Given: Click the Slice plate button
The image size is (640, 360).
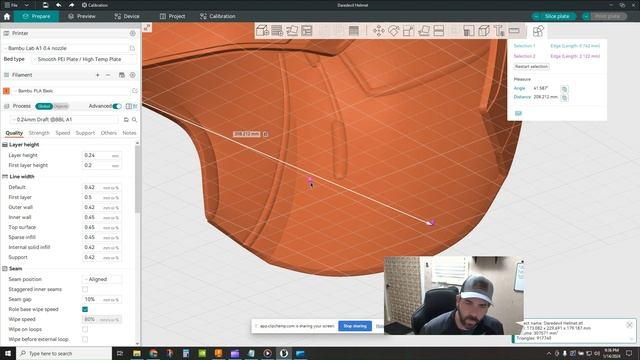Looking at the screenshot, I should point(557,16).
